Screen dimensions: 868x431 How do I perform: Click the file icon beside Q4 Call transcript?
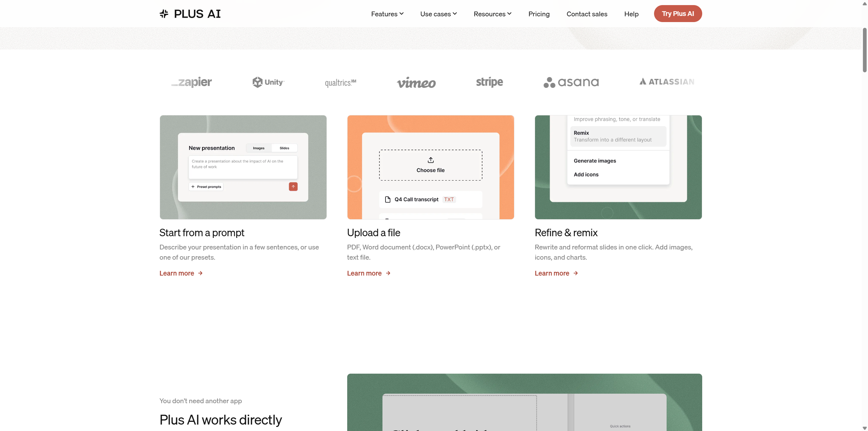point(388,200)
